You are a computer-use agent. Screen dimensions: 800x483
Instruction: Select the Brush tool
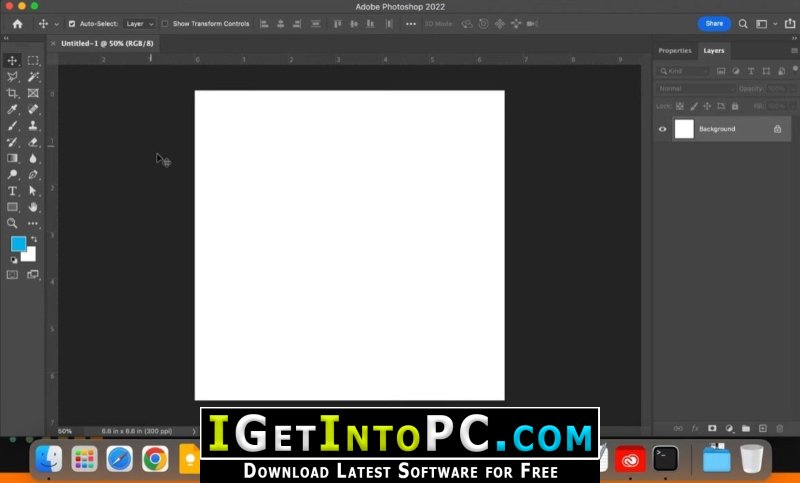(x=12, y=125)
